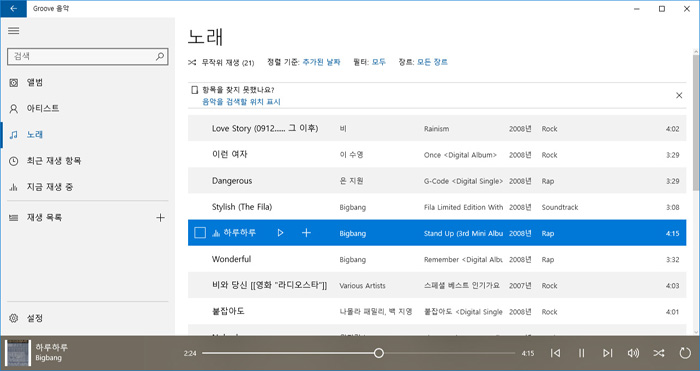Image resolution: width=700 pixels, height=371 pixels.
Task: Open 필터 모두 filter dropdown
Action: (x=379, y=62)
